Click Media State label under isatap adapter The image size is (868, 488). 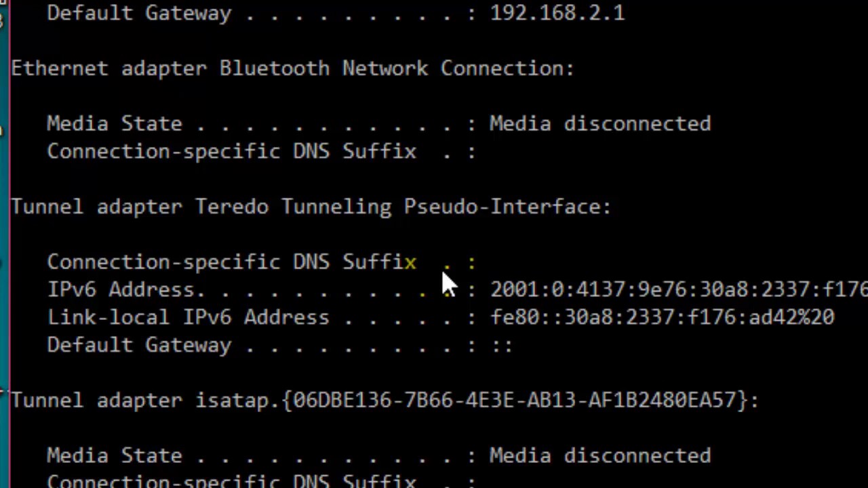(x=114, y=456)
